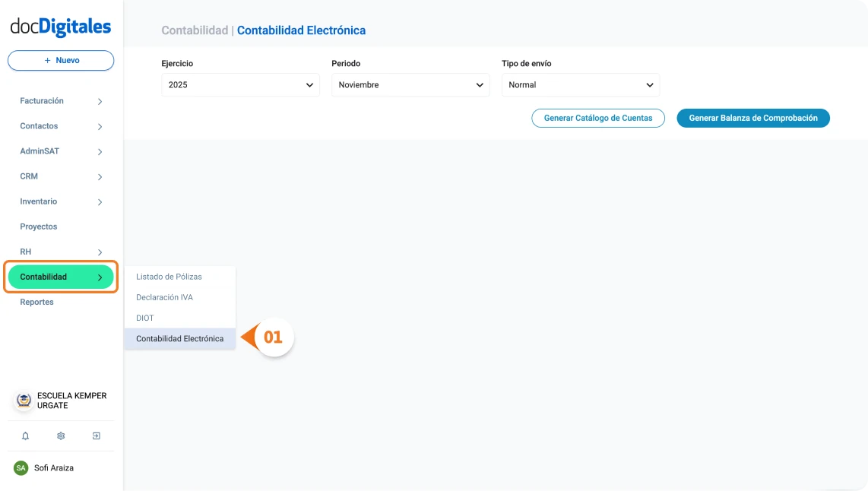Open the settings gear icon
868x491 pixels.
click(x=60, y=436)
